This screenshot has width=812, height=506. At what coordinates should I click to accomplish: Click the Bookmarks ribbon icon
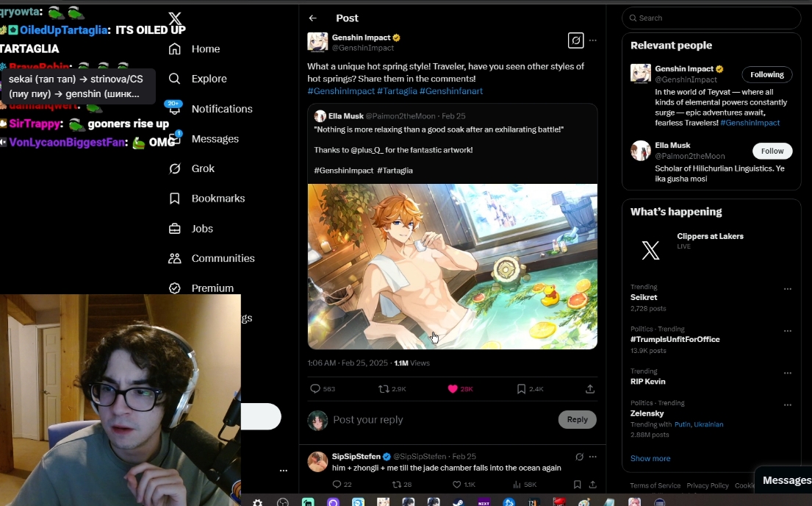click(x=175, y=199)
